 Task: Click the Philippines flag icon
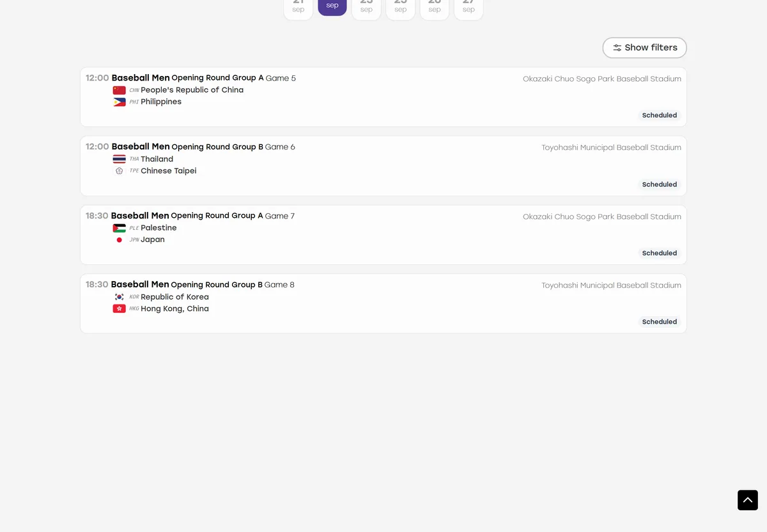(119, 102)
